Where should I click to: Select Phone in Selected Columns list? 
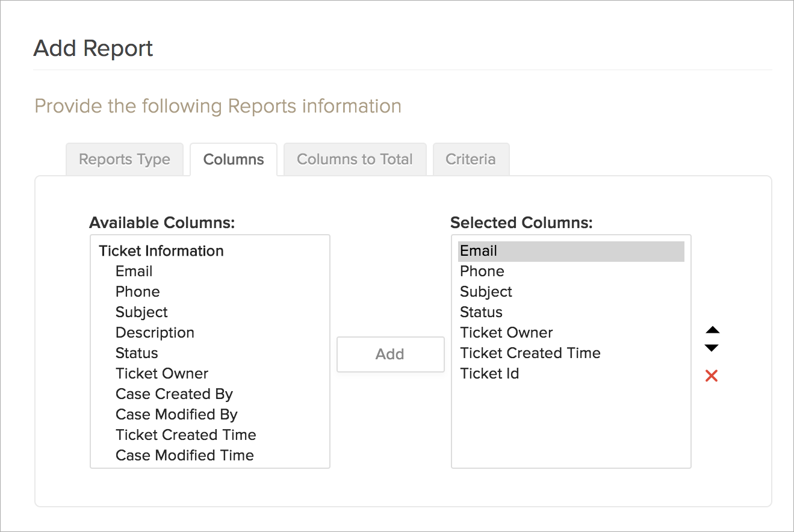(x=482, y=271)
